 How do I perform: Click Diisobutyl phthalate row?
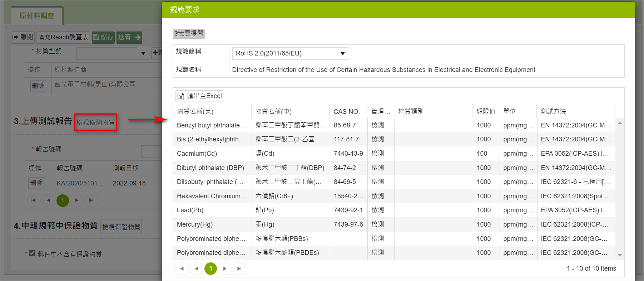[x=394, y=182]
